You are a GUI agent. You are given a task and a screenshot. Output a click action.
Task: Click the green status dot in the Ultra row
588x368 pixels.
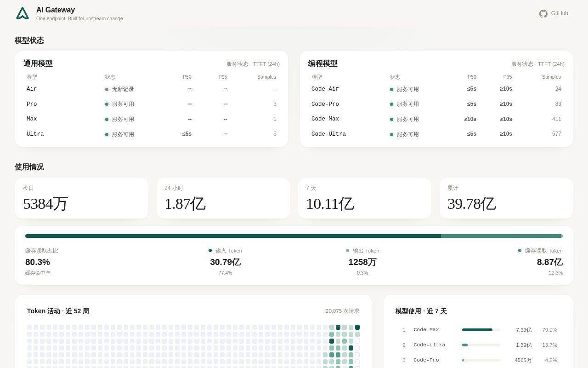click(107, 134)
